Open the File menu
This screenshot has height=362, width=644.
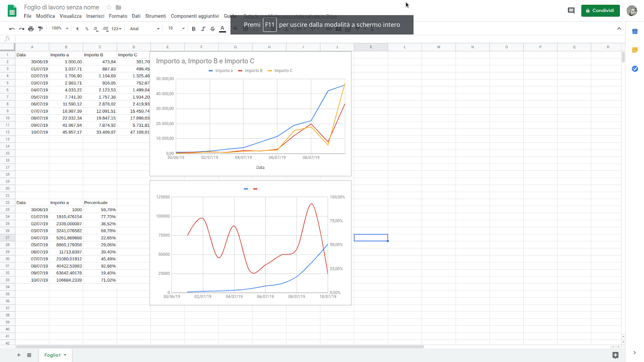point(27,16)
